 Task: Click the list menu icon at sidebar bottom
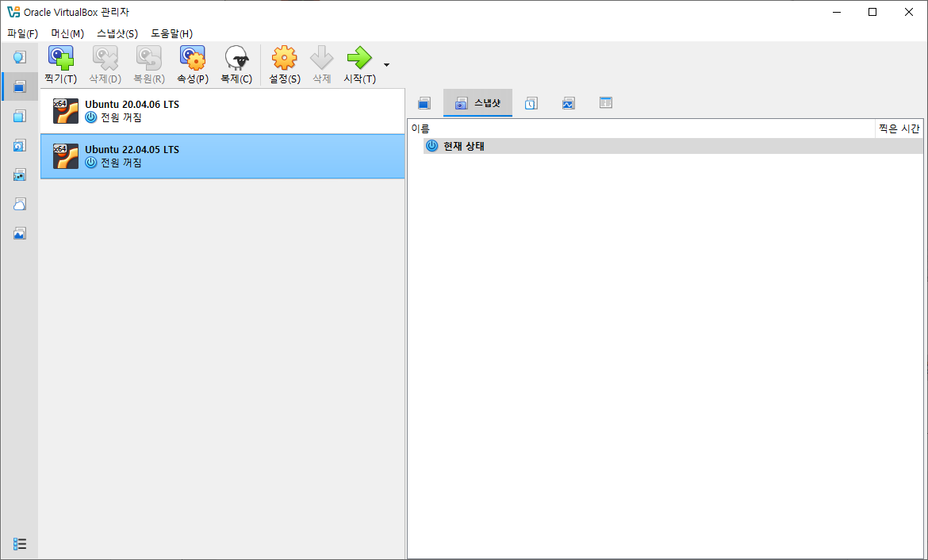click(x=20, y=543)
